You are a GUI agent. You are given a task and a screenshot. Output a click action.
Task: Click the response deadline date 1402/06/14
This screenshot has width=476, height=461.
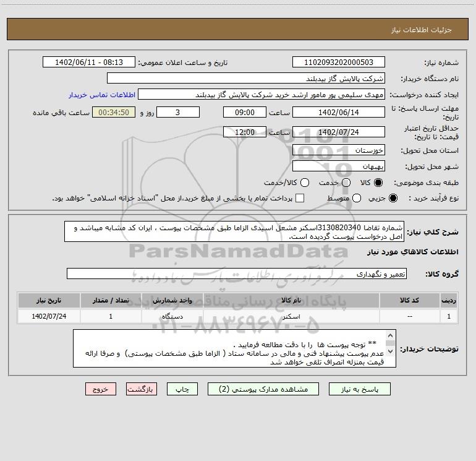[339, 112]
